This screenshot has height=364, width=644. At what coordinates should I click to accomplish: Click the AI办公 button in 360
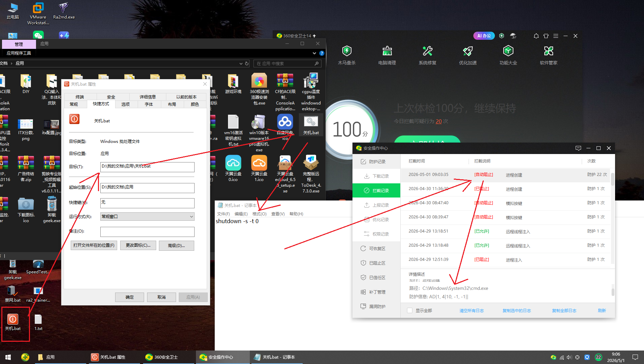(x=484, y=36)
